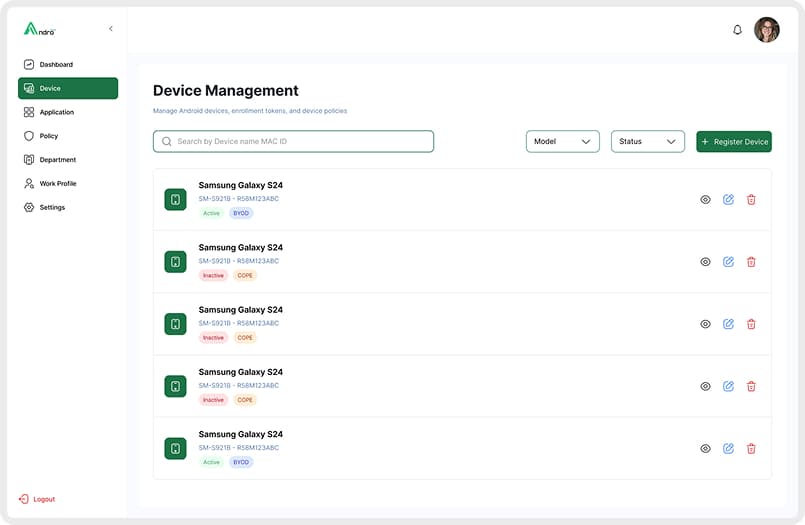Click the device icon of the fourth row
Viewport: 805px width, 525px height.
[175, 386]
